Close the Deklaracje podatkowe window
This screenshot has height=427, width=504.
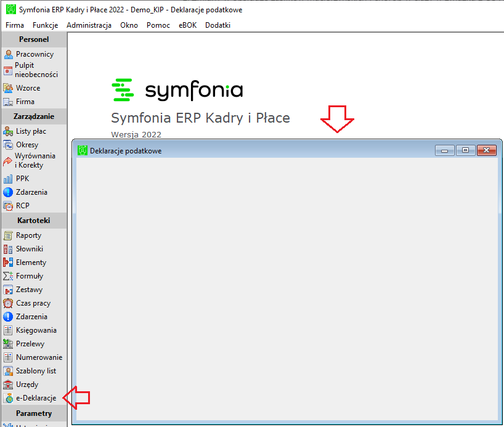tap(487, 150)
